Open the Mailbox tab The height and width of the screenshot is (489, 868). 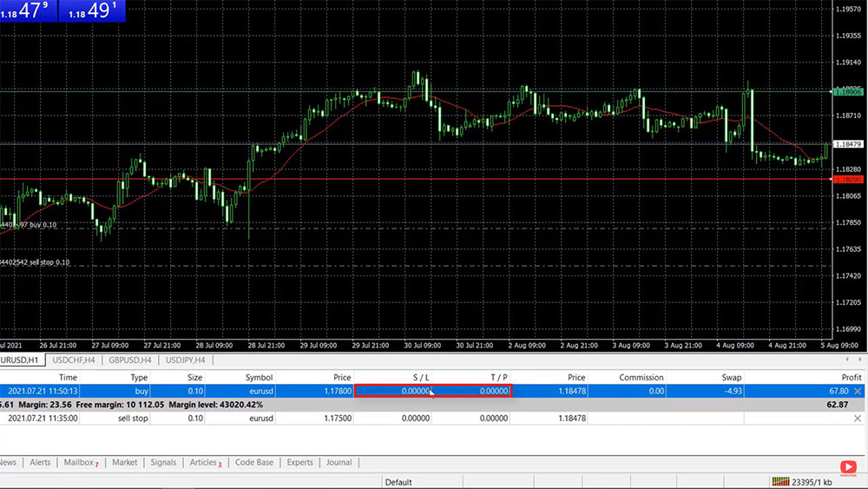tap(81, 463)
